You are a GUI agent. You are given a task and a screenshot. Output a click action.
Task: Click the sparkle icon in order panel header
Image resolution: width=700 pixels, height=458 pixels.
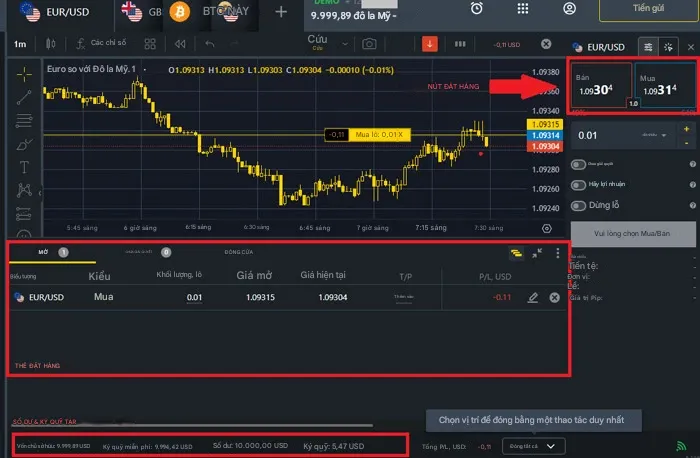[x=668, y=47]
